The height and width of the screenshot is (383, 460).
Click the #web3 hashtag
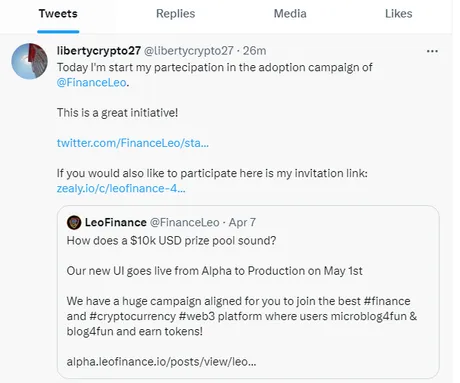197,316
